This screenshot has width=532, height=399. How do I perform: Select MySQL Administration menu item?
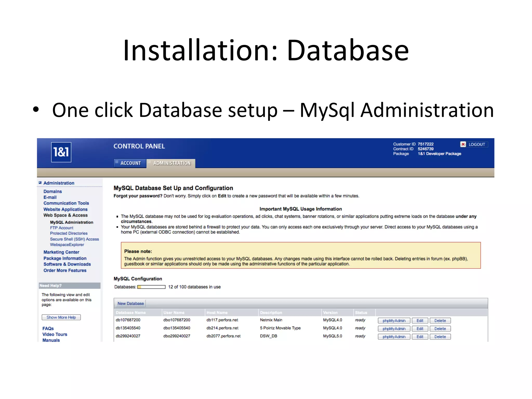[x=71, y=222]
